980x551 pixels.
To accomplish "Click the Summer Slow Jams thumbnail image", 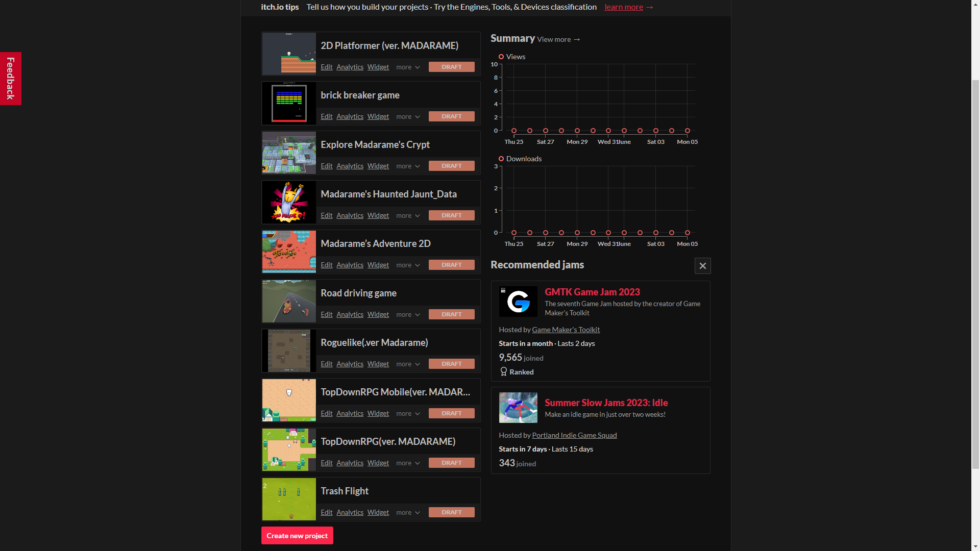I will coord(518,408).
